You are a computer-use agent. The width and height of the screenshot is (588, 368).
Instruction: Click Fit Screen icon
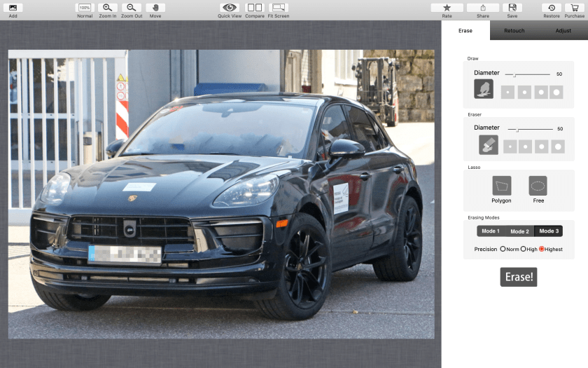[x=278, y=8]
